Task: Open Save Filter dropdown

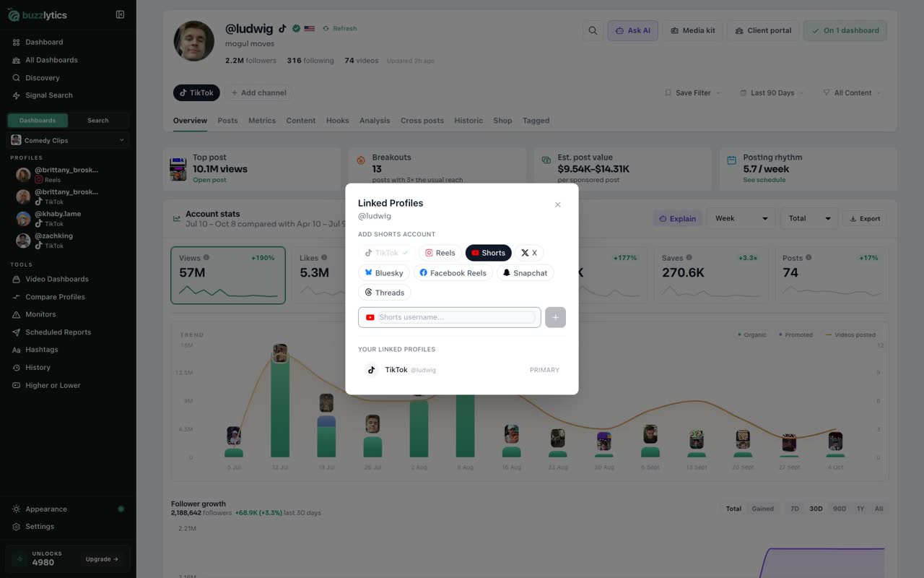Action: pyautogui.click(x=692, y=92)
